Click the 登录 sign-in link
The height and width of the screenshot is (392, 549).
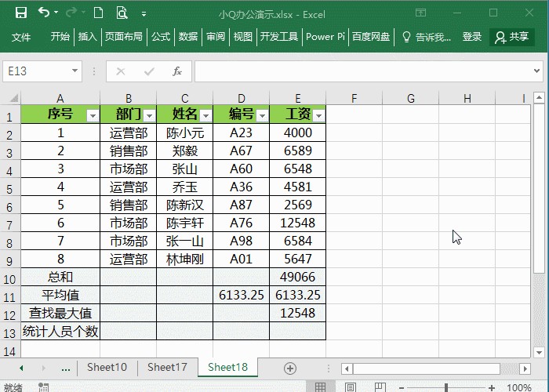(472, 37)
